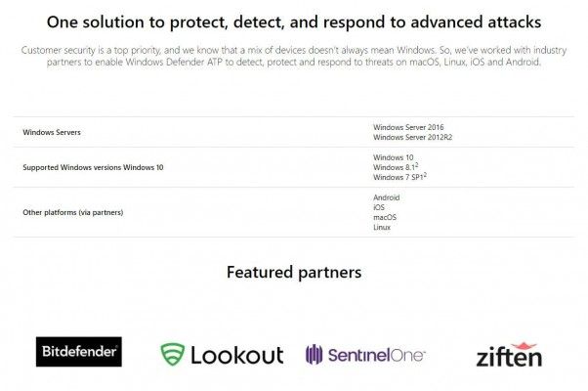Click the main headline about advanced attacks

click(294, 22)
